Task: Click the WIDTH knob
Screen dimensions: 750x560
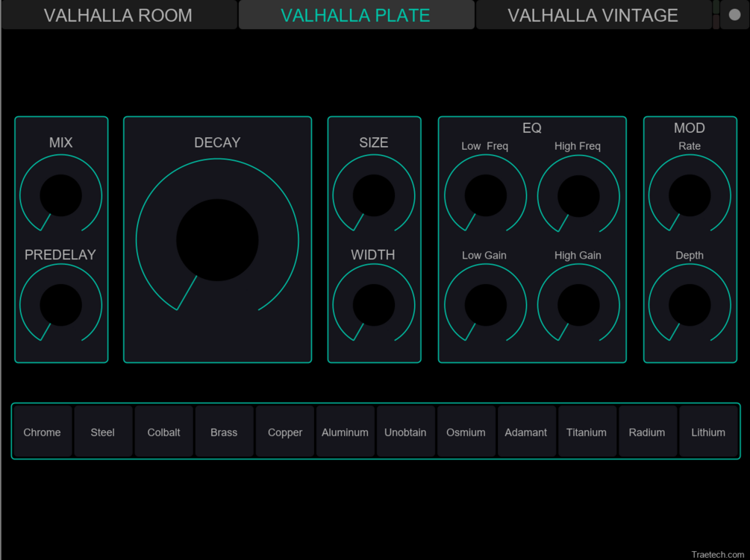Action: [x=374, y=305]
